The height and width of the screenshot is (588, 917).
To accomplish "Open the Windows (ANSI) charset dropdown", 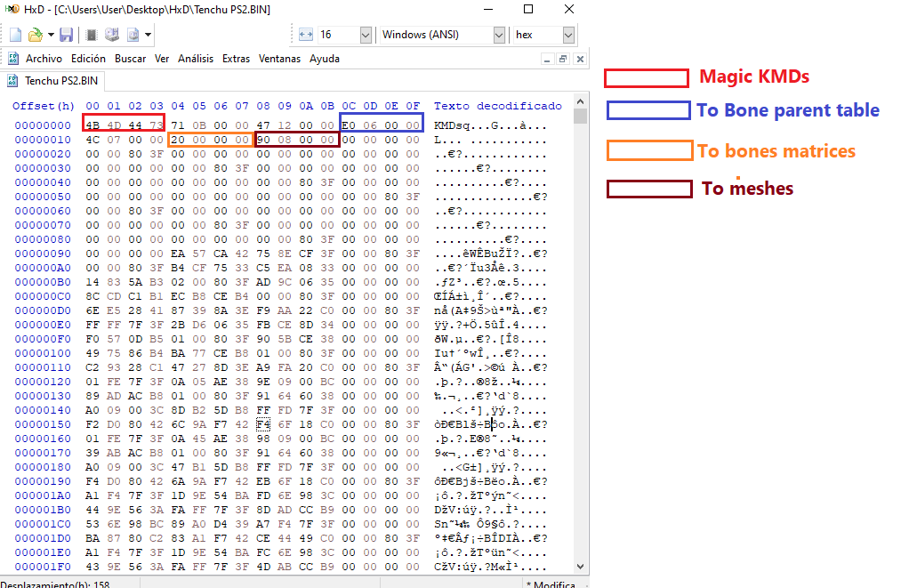I will (x=499, y=35).
